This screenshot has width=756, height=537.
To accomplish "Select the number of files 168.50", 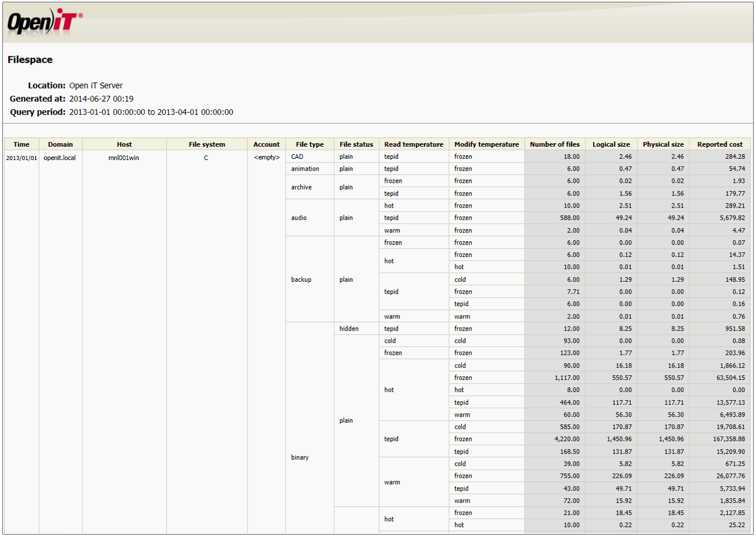I will (570, 452).
